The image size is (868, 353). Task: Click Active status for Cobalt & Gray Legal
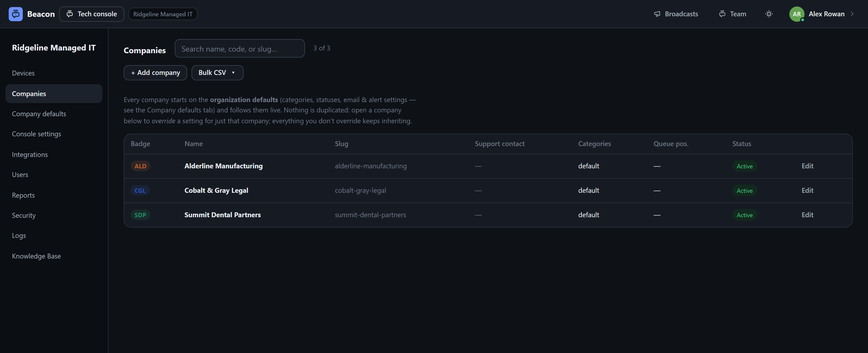pyautogui.click(x=744, y=190)
